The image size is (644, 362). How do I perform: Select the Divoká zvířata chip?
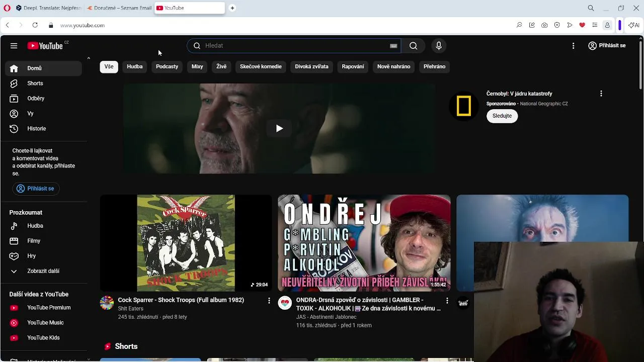311,66
